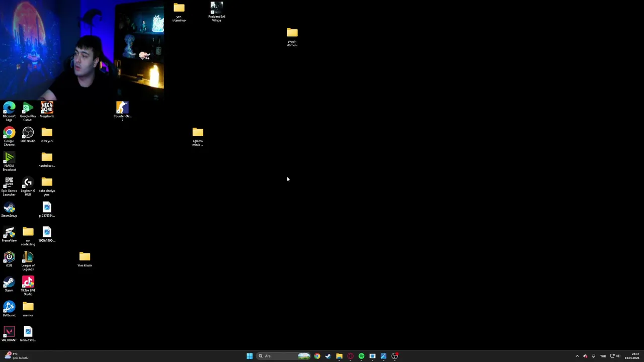
Task: Open File Explorer from the taskbar
Action: (x=339, y=356)
